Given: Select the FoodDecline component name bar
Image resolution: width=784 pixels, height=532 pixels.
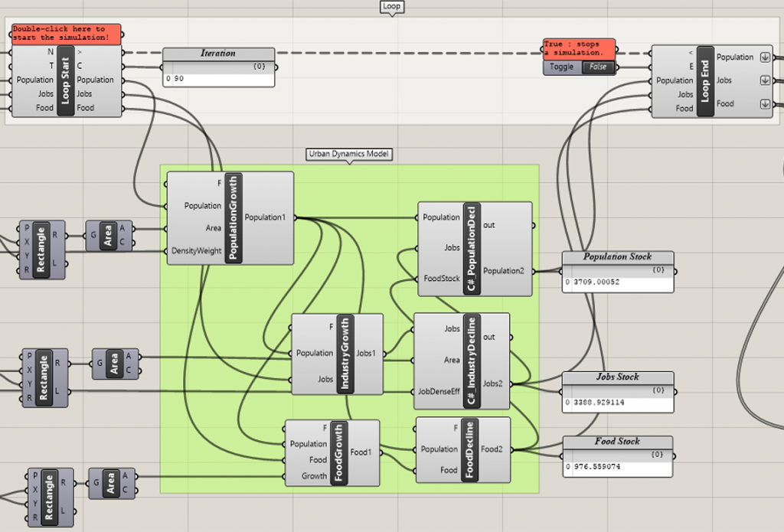Looking at the screenshot, I should tap(469, 449).
